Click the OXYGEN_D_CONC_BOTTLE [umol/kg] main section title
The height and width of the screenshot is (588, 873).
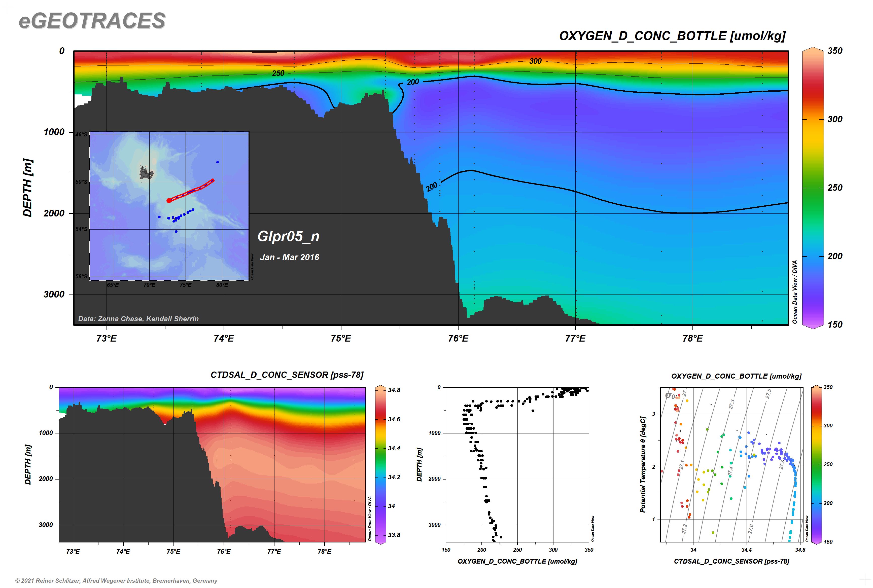pyautogui.click(x=672, y=36)
